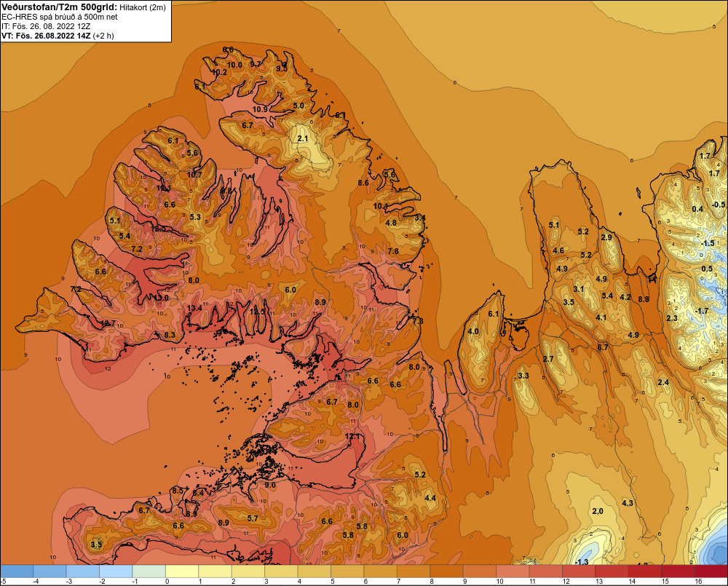Click the 4.4 temperature label
The height and width of the screenshot is (586, 728).
[x=430, y=498]
